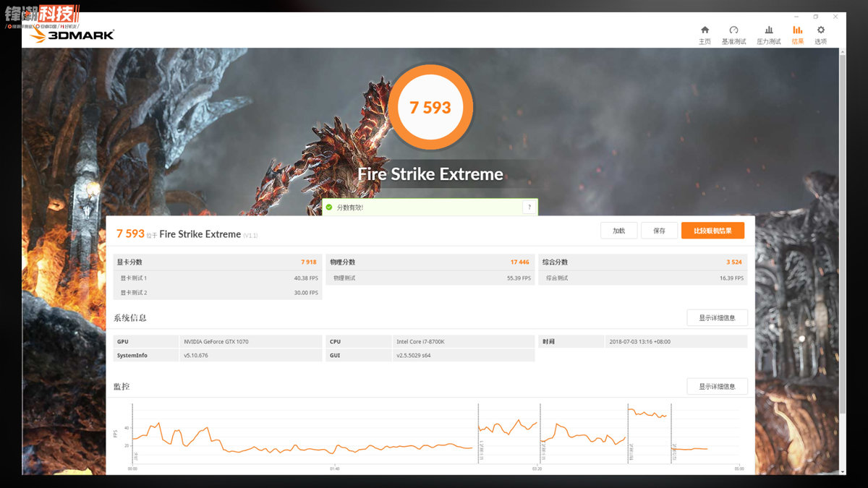Viewport: 868px width, 488px height.
Task: Open the 压力测试 stress test icon
Action: 768,35
